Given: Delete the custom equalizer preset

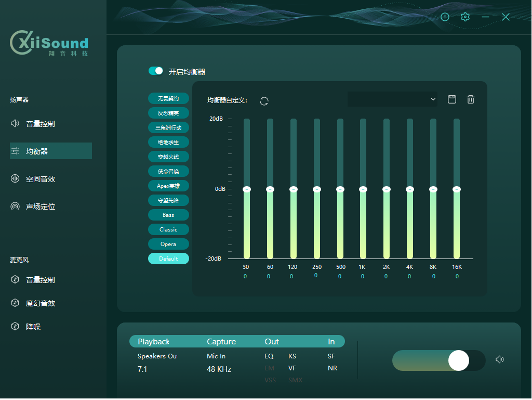Looking at the screenshot, I should [x=471, y=99].
